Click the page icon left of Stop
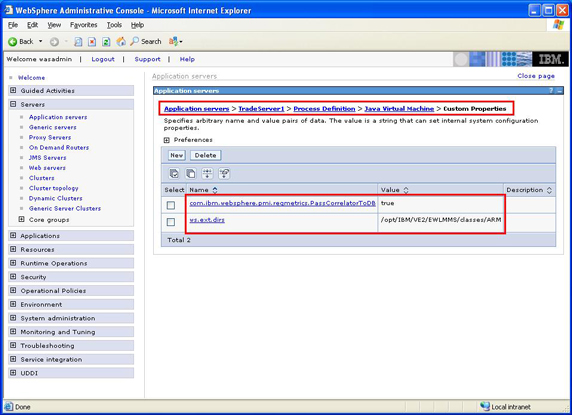572x415 pixels. pos(78,42)
